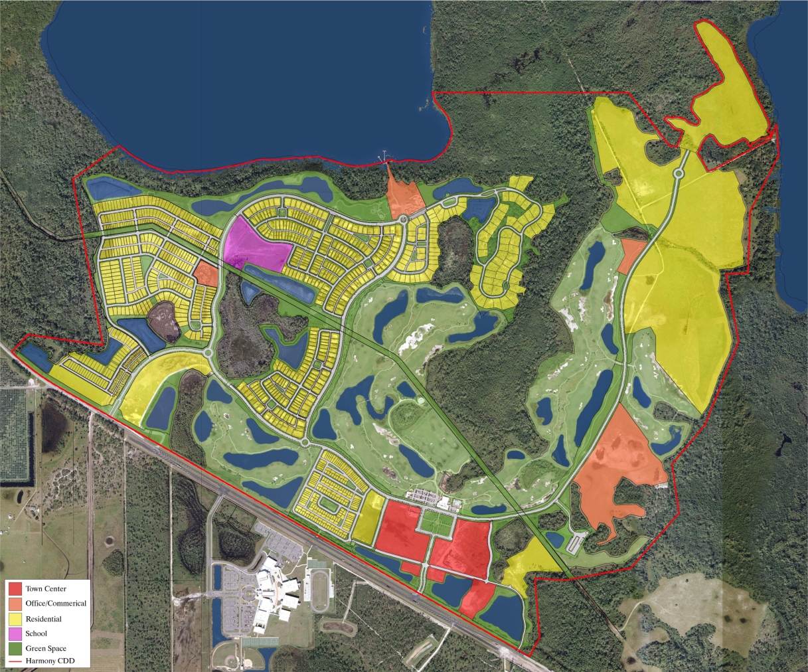Click the red Town Center legend swatch
This screenshot has height=672, width=808.
(15, 589)
